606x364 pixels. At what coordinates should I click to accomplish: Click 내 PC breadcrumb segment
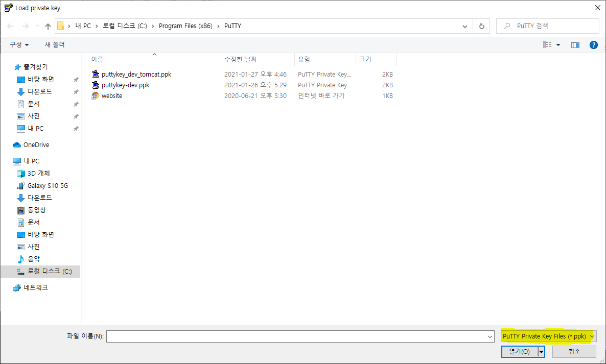(x=83, y=26)
